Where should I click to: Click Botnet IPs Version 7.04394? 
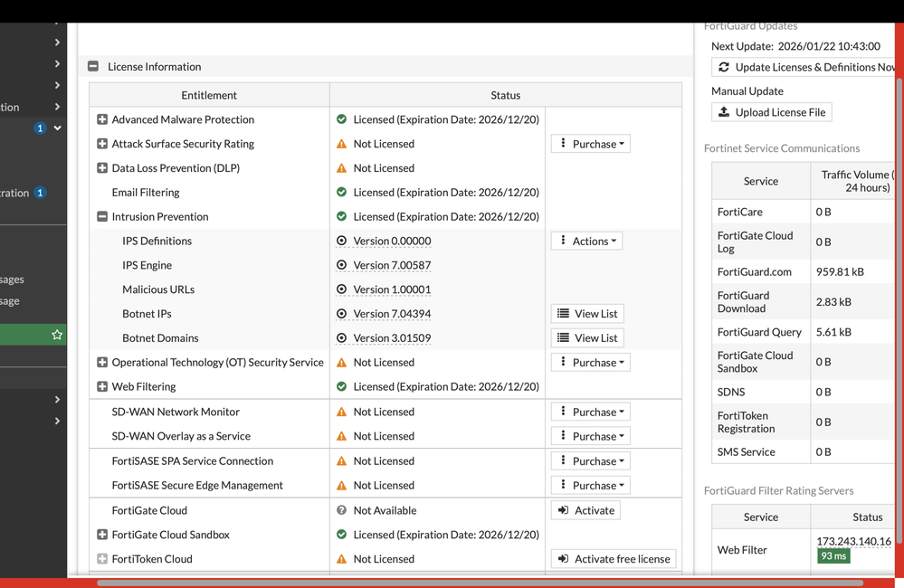click(x=392, y=314)
